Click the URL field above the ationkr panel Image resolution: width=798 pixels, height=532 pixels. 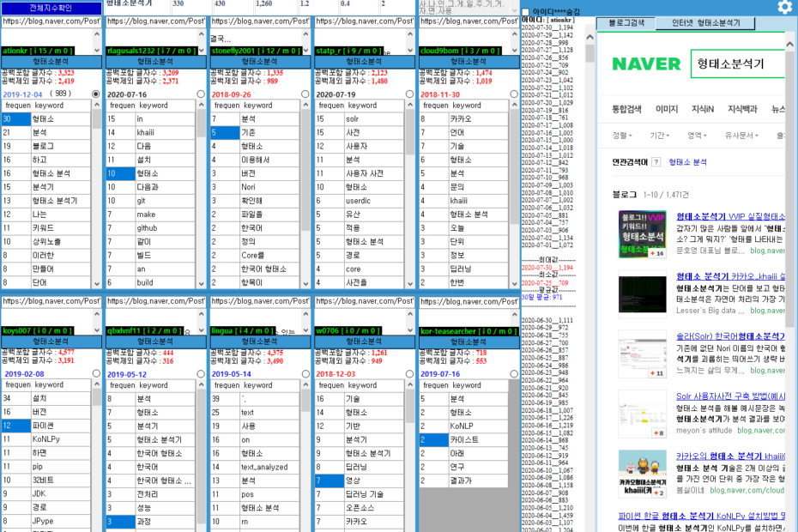click(x=51, y=21)
